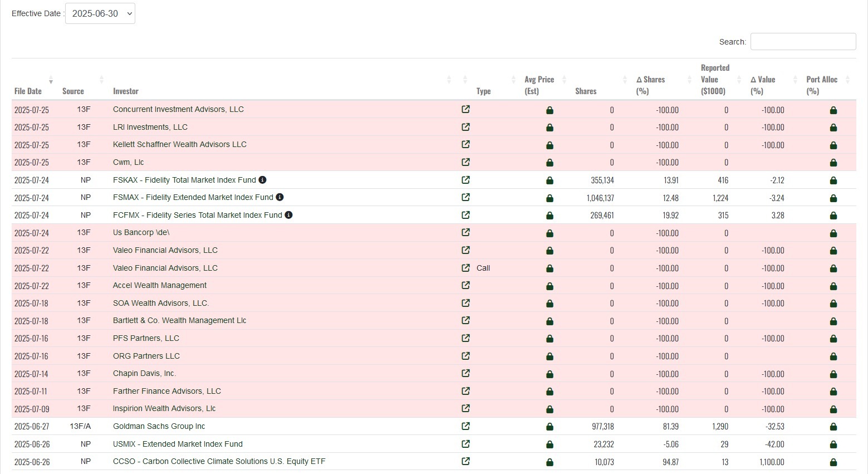This screenshot has height=474, width=868.
Task: Open Inspirion Wealth Advisors, Llc page
Action: point(164,408)
